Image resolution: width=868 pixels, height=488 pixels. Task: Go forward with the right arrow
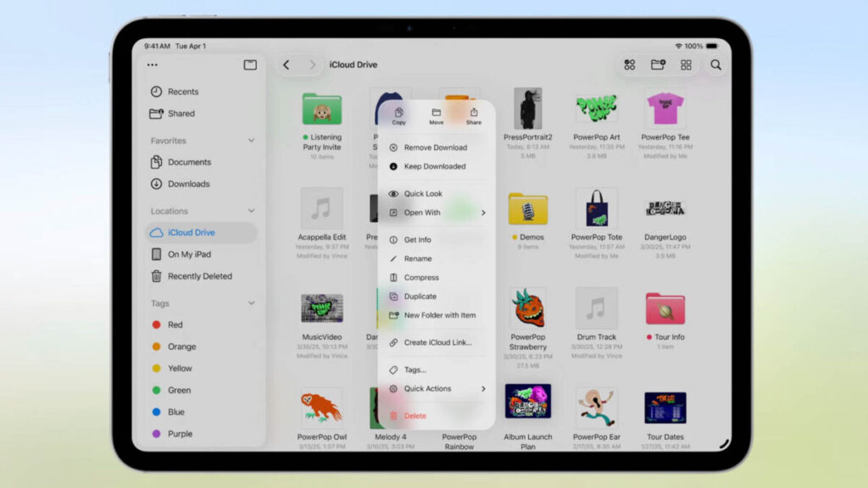pos(312,64)
